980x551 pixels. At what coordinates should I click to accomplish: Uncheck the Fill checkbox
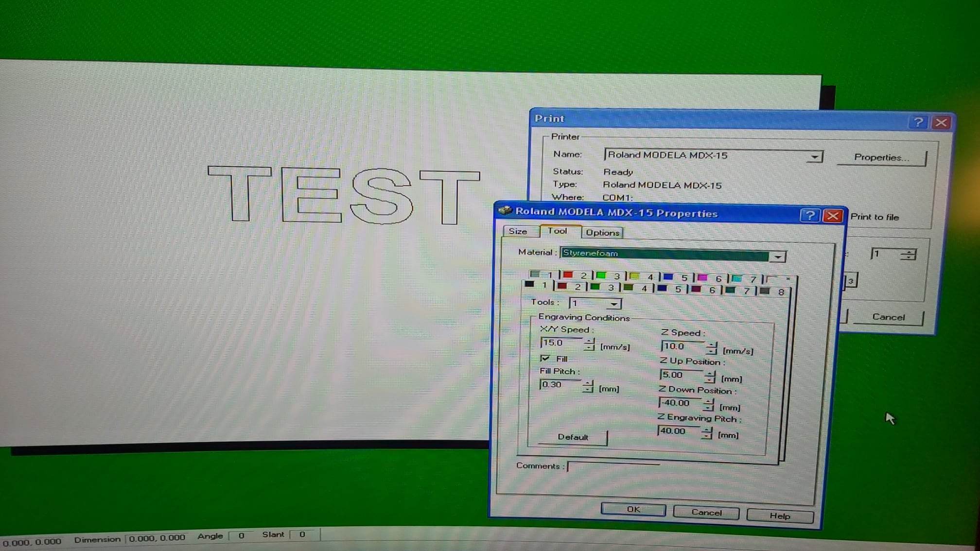pos(545,359)
